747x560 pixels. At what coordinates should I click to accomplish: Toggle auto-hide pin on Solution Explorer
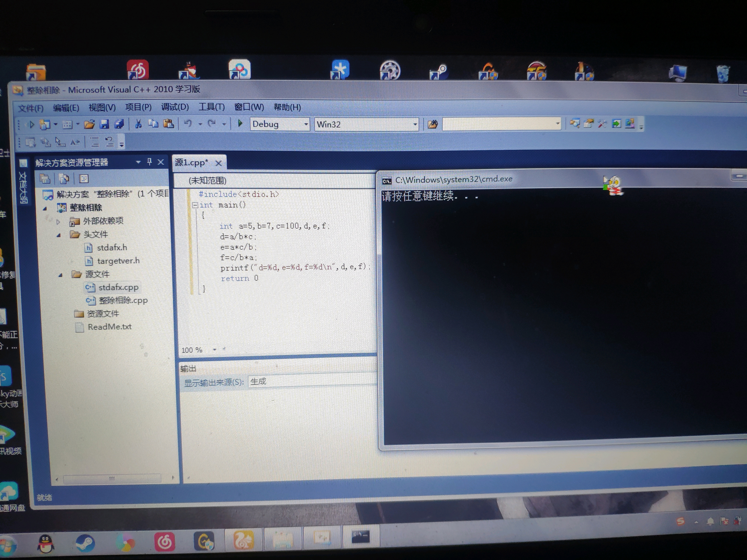(150, 162)
